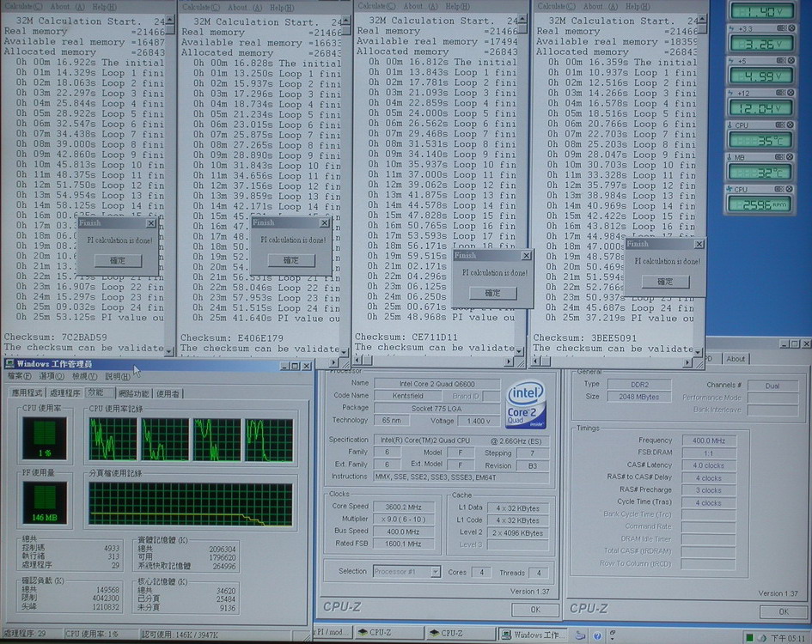Open settings of the +12 voltage gadget

[781, 93]
